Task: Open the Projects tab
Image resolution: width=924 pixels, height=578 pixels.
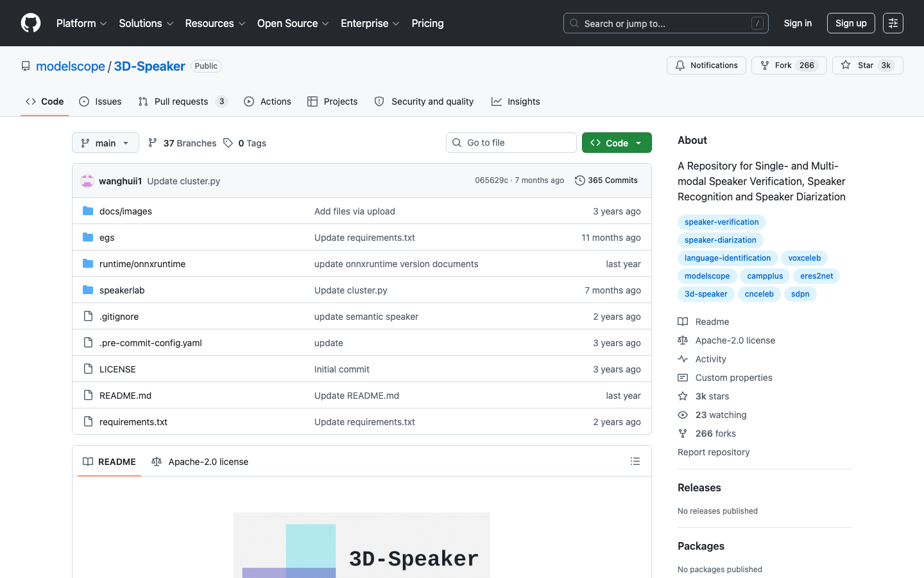Action: pos(332,101)
